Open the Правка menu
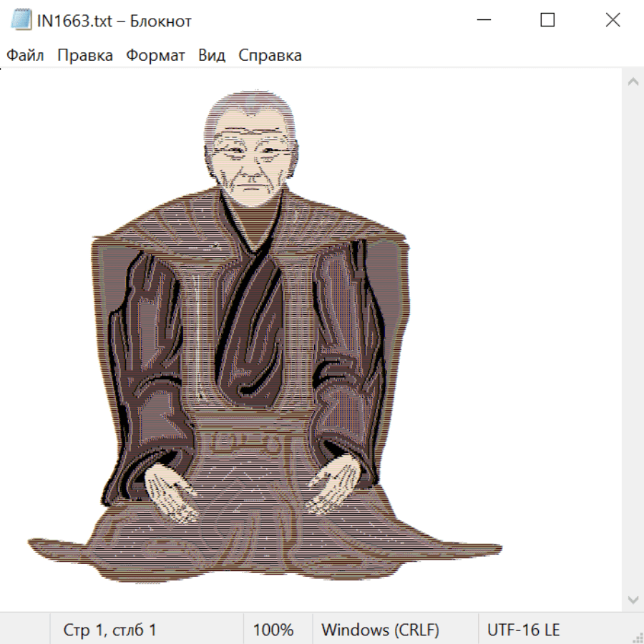644x644 pixels. click(x=85, y=56)
